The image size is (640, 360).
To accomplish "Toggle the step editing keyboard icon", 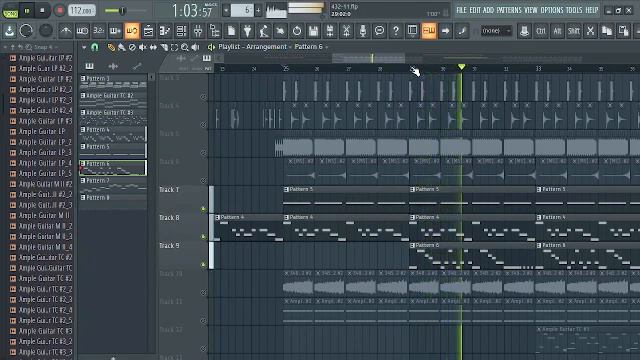I will pyautogui.click(x=115, y=31).
